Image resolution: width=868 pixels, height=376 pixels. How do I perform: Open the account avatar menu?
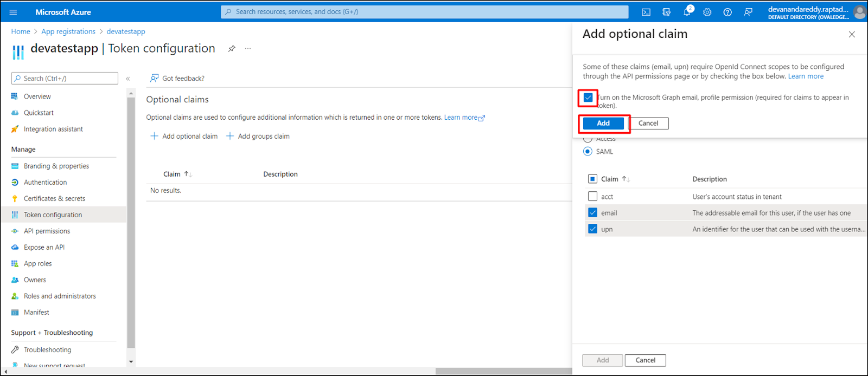point(859,12)
